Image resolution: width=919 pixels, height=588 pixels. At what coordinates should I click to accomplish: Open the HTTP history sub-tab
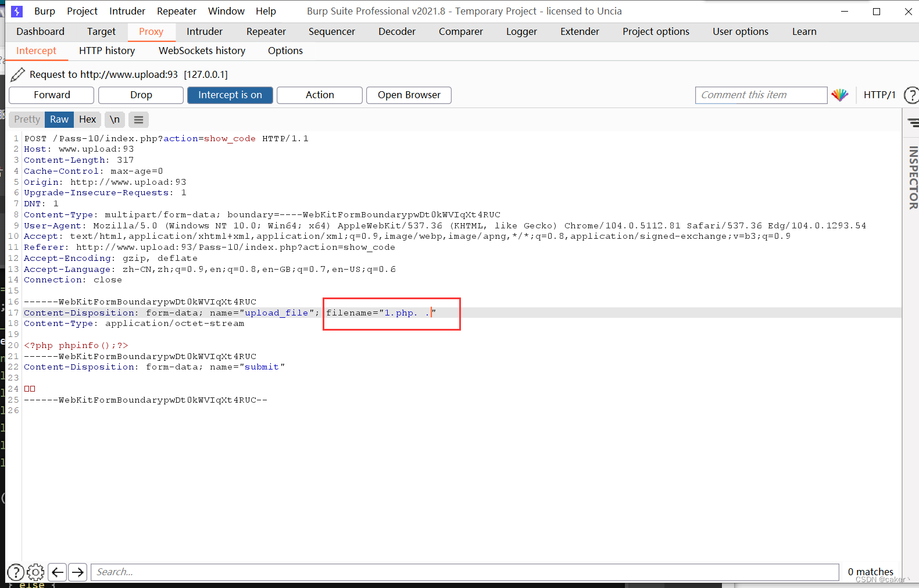[x=107, y=51]
